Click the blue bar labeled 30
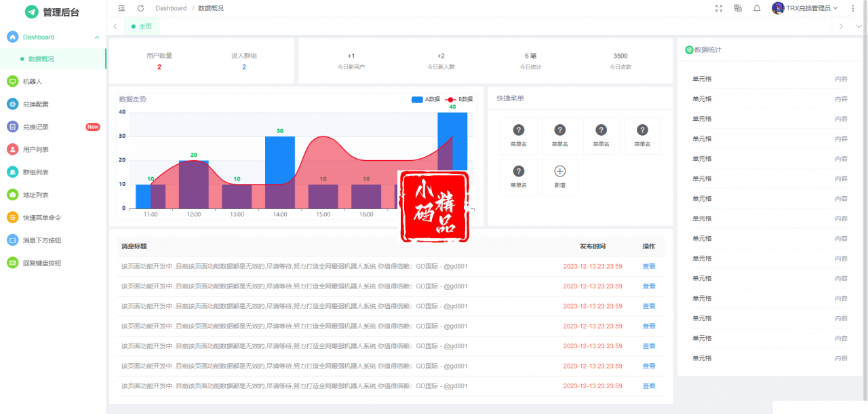The image size is (868, 414). tap(279, 172)
